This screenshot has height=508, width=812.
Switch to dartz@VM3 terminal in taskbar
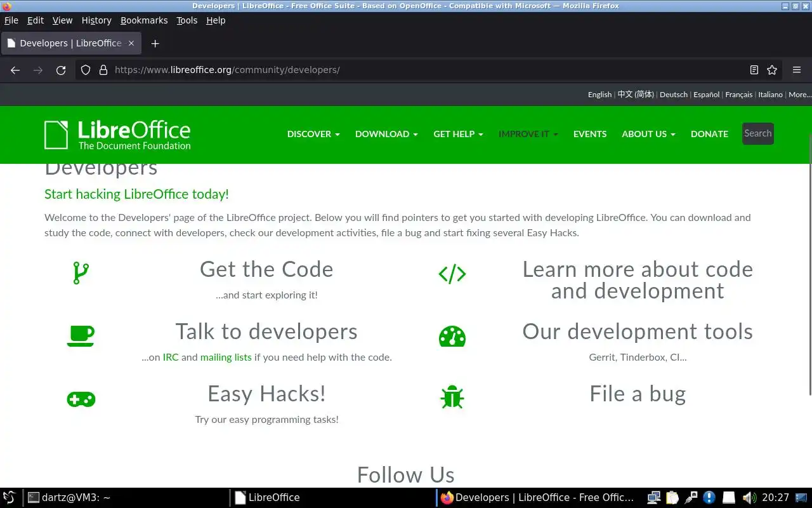coord(126,497)
